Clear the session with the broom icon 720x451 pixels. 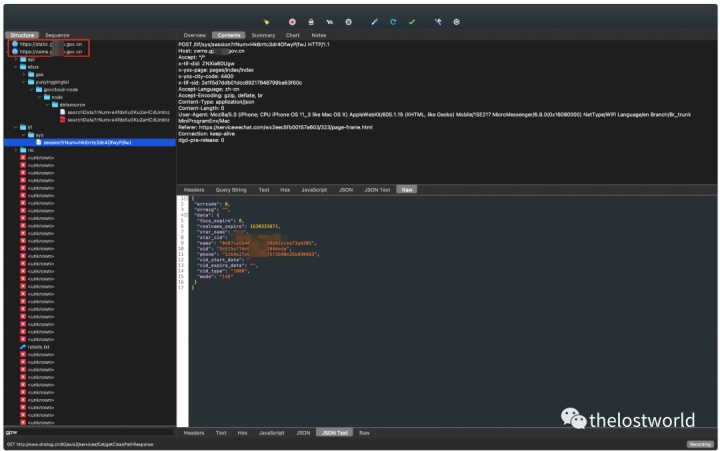tap(266, 22)
